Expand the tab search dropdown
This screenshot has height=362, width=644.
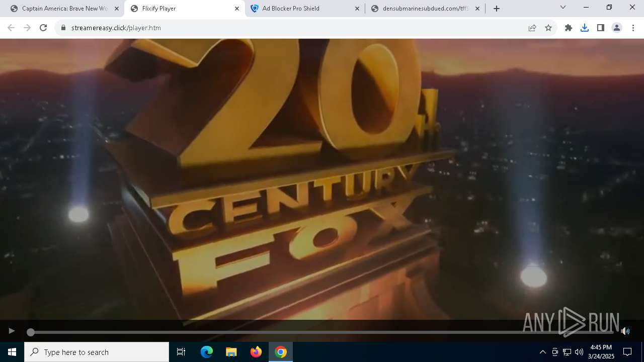563,8
